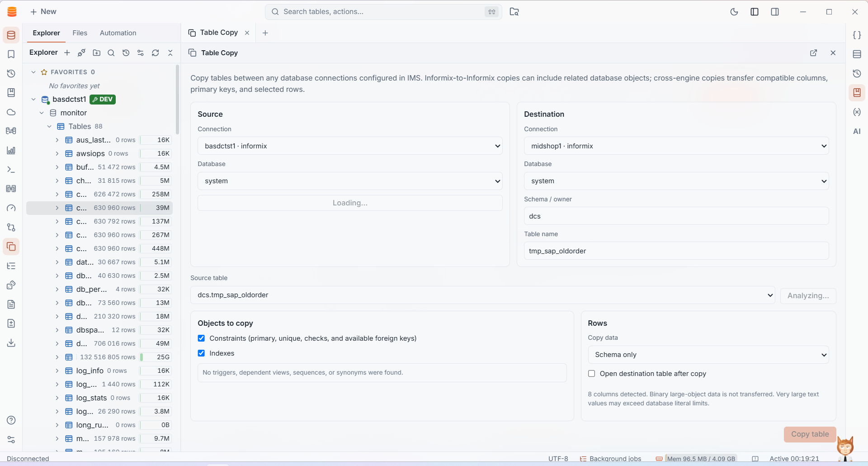The height and width of the screenshot is (466, 868).
Task: Open the Copy data Schema only dropdown
Action: [x=708, y=355]
